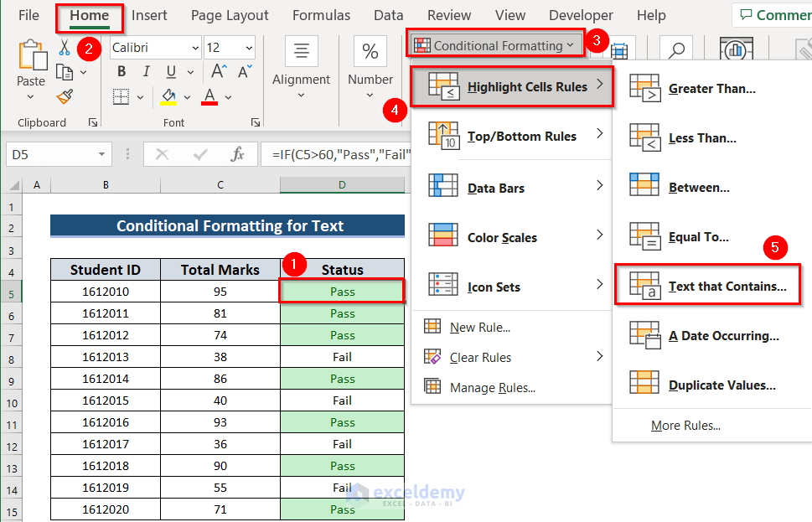Viewport: 812px width, 522px height.
Task: Click the Less Than rule icon
Action: click(x=644, y=137)
